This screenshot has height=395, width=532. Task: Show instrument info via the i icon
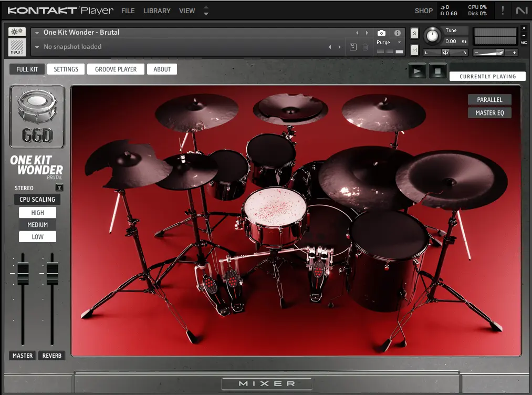pos(398,33)
